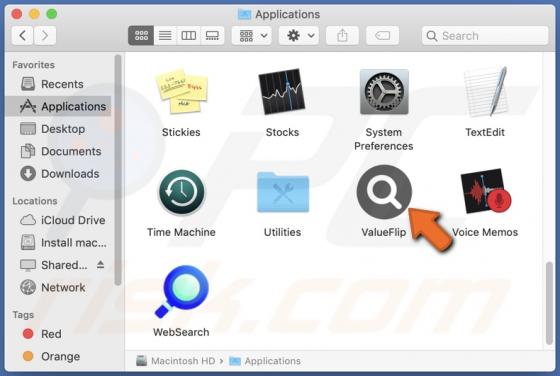Open the Stocks app icon

coord(282,91)
